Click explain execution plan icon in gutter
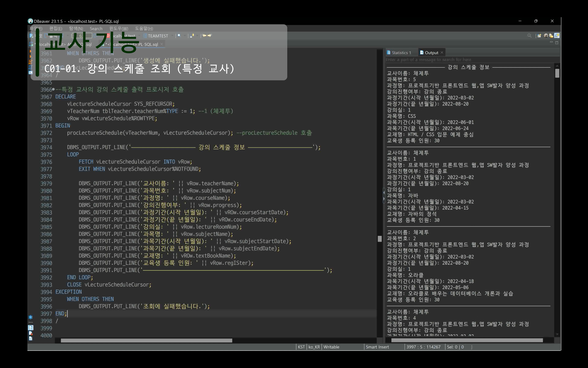Image resolution: width=588 pixels, height=368 pixels. tap(30, 67)
